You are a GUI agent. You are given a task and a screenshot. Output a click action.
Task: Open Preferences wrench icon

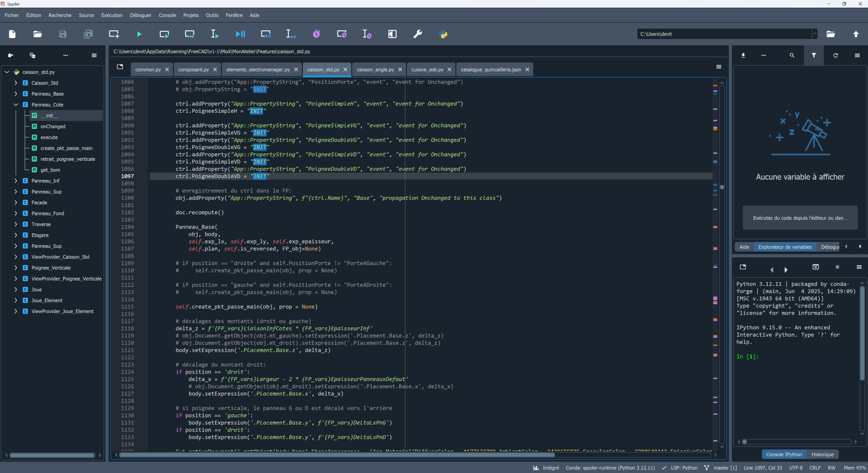click(418, 34)
